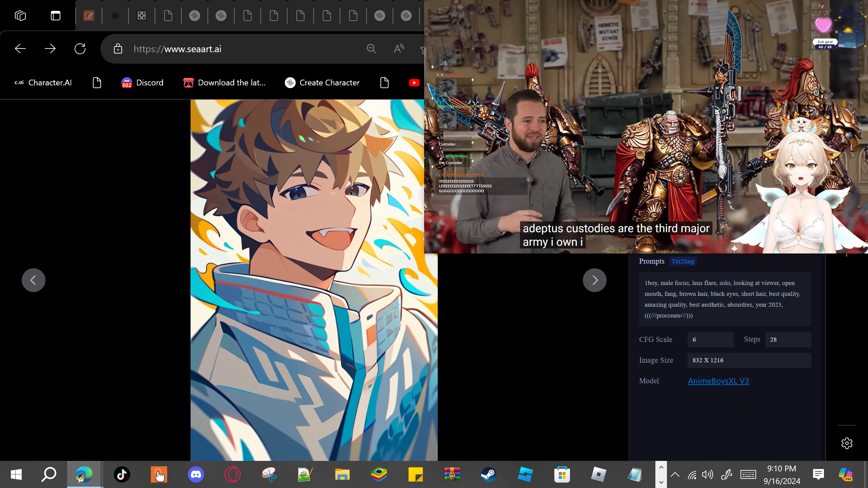Viewport: 868px width, 488px height.
Task: Open the 'Download the lat...' bookmark
Action: (224, 83)
